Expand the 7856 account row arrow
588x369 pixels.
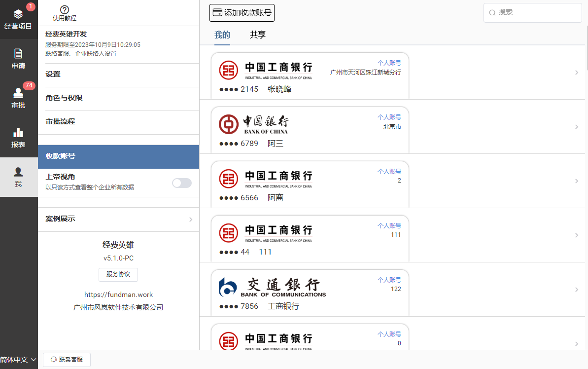pos(577,290)
